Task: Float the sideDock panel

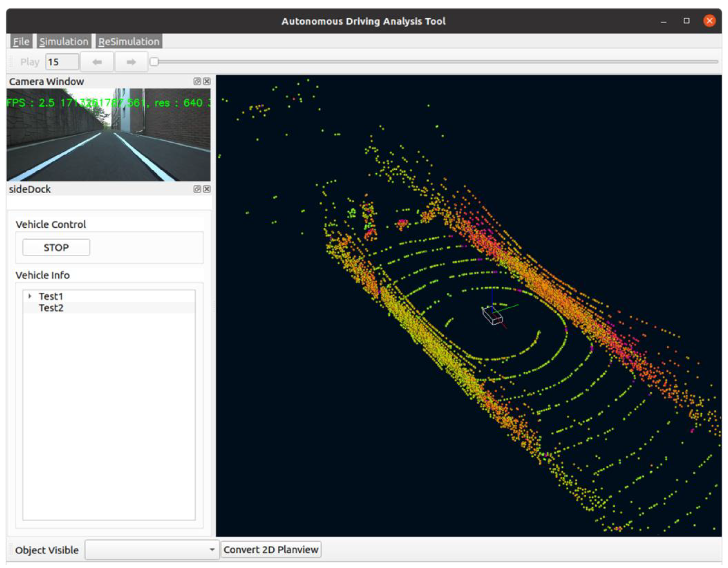Action: pyautogui.click(x=197, y=189)
